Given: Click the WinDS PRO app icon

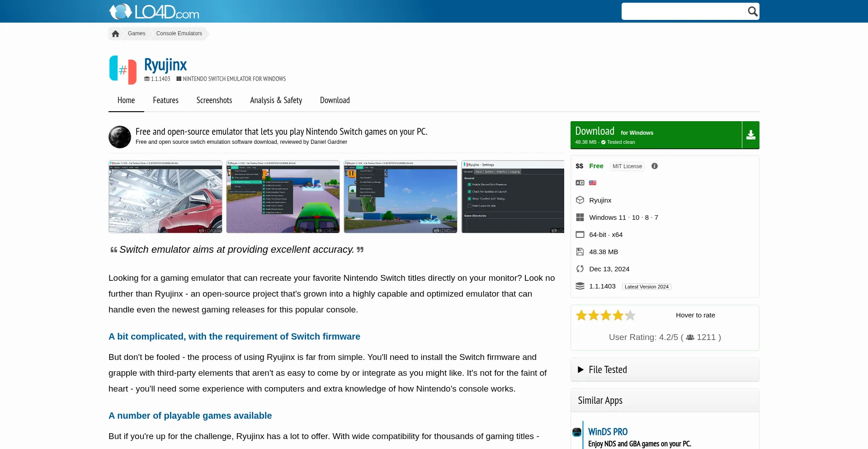Looking at the screenshot, I should coord(577,432).
